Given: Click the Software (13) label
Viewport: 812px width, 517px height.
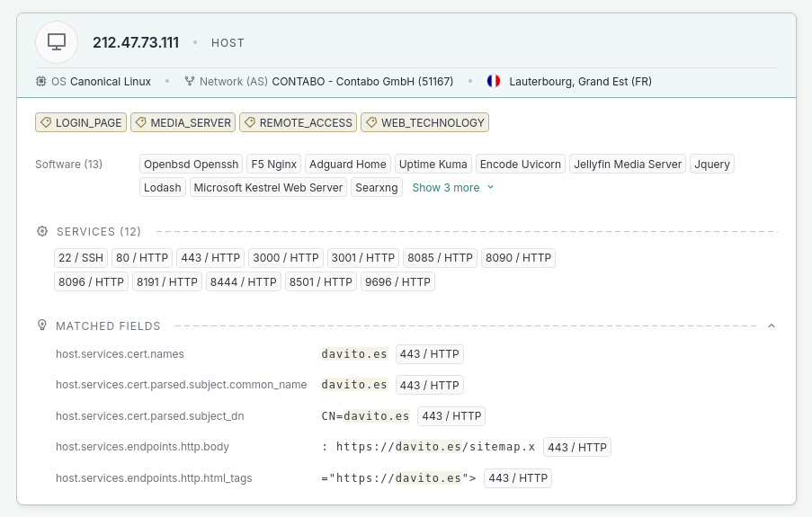Looking at the screenshot, I should click(x=69, y=165).
